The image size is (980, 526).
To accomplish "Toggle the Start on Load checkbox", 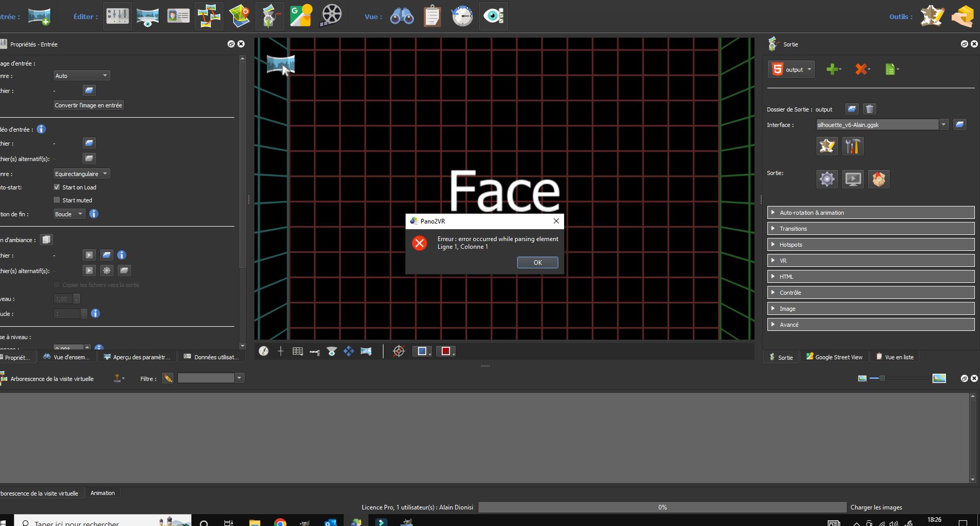I will 57,187.
